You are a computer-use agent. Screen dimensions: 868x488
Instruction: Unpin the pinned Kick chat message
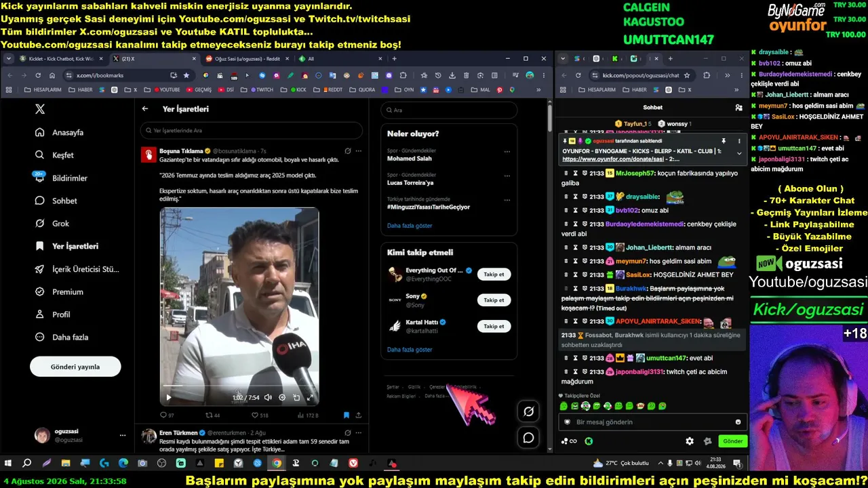[724, 141]
